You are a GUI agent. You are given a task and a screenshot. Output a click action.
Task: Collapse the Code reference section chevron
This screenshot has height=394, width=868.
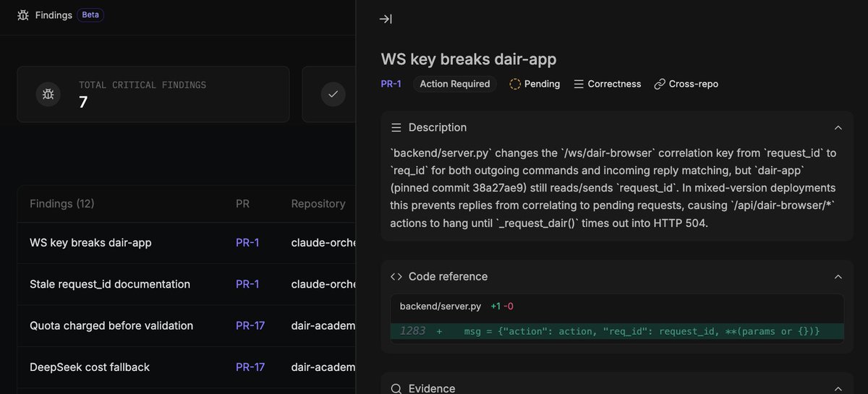pyautogui.click(x=838, y=276)
